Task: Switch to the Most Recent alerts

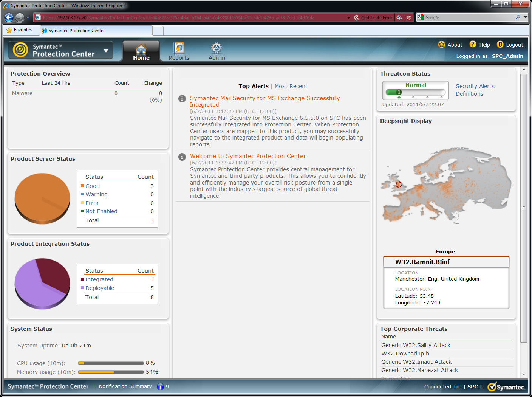Action: [x=291, y=86]
